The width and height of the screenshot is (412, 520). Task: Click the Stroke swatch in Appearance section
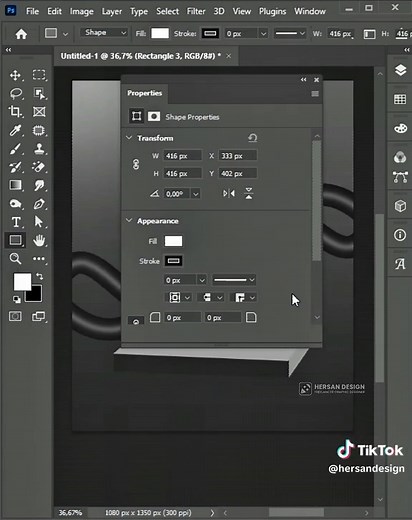pyautogui.click(x=173, y=261)
